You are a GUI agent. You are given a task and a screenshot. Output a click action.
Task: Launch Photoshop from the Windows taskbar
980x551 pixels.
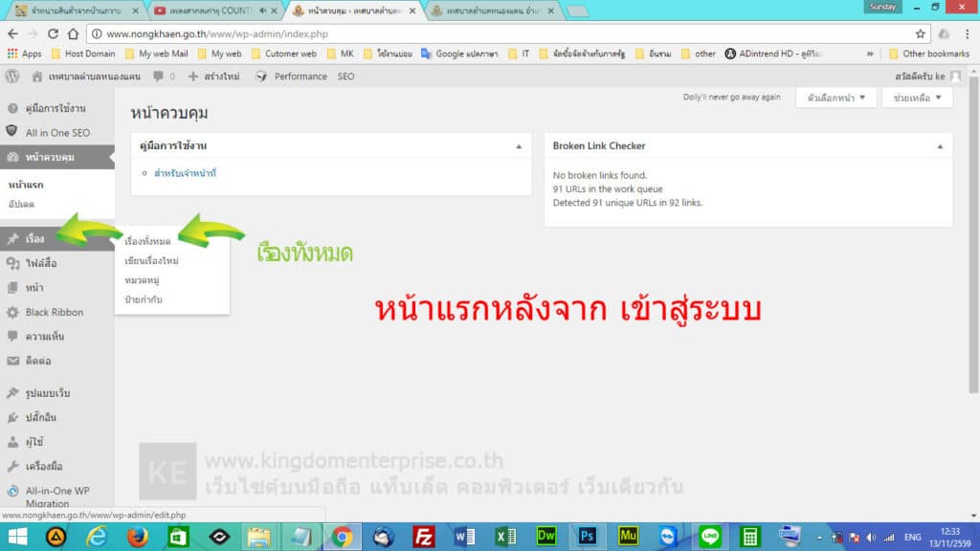[x=589, y=537]
